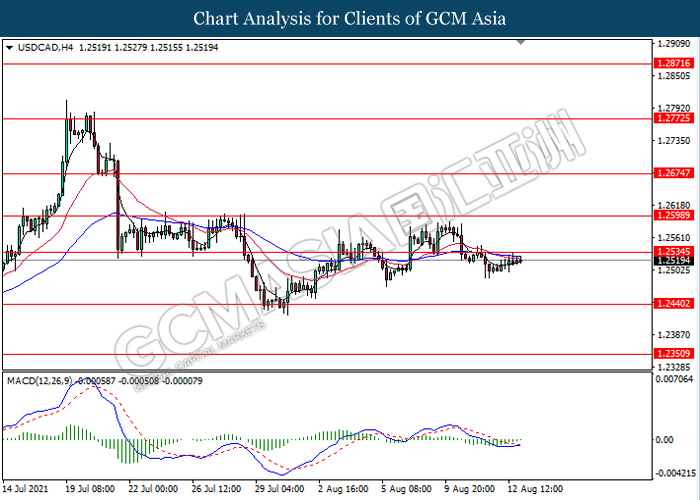Click the dropdown triangle beside USDCAD,H4
700x500 pixels.
tap(10, 47)
